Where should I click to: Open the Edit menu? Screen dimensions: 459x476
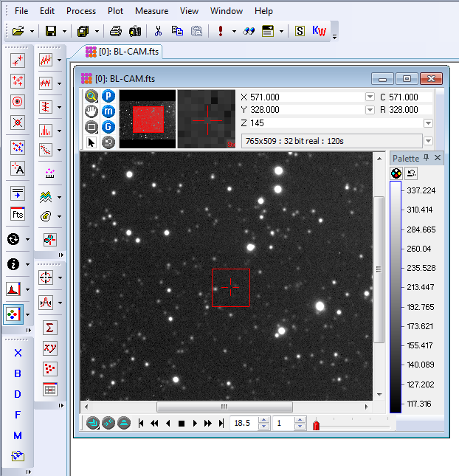pyautogui.click(x=47, y=11)
